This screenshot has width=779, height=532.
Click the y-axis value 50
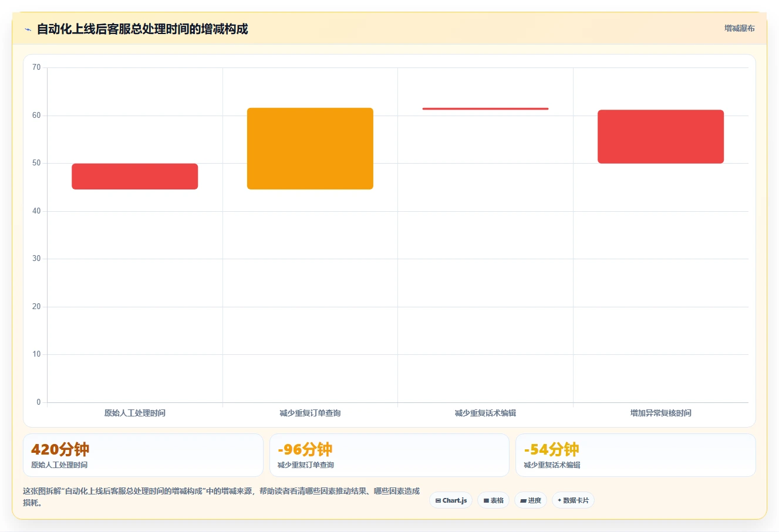coord(36,163)
